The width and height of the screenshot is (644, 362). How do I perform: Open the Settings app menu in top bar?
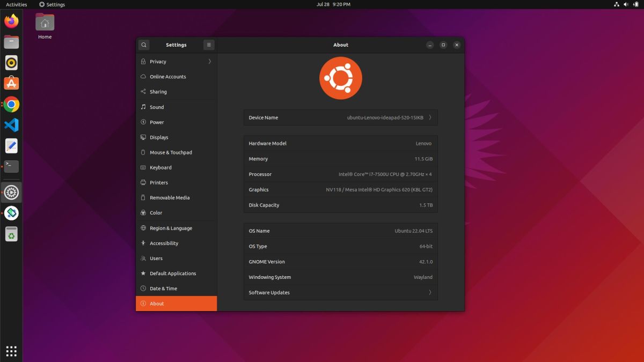point(52,4)
